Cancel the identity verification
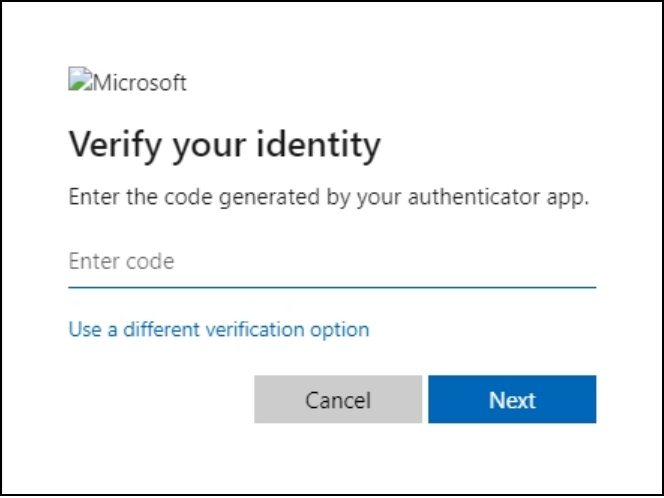Viewport: 664px width, 498px height. (x=338, y=399)
